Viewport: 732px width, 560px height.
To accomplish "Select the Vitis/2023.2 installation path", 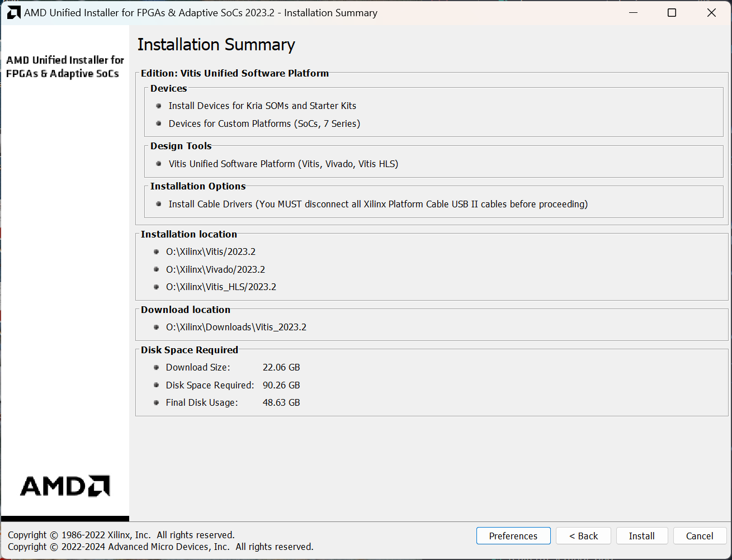I will click(x=211, y=251).
